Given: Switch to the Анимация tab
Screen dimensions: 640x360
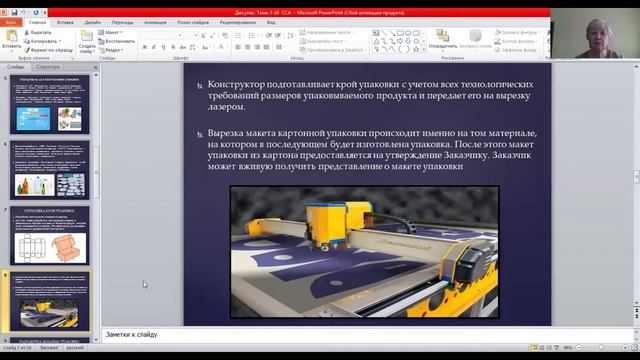Looking at the screenshot, I should tap(155, 22).
